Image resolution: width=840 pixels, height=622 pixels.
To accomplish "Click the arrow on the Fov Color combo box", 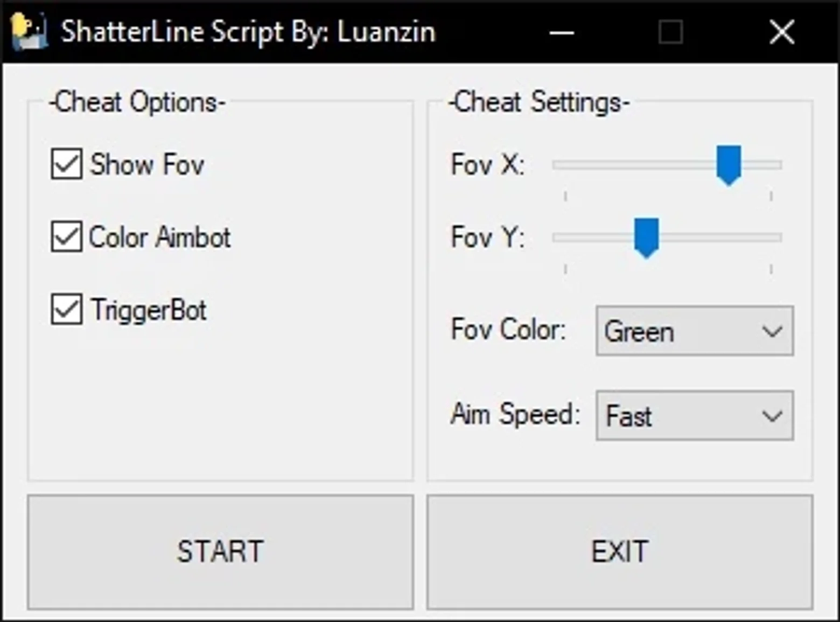I will coord(772,331).
